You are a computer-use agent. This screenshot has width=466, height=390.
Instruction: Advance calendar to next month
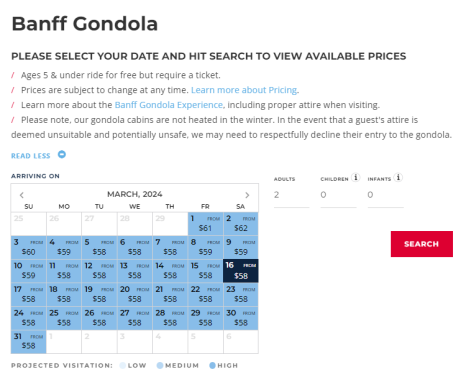tap(247, 195)
